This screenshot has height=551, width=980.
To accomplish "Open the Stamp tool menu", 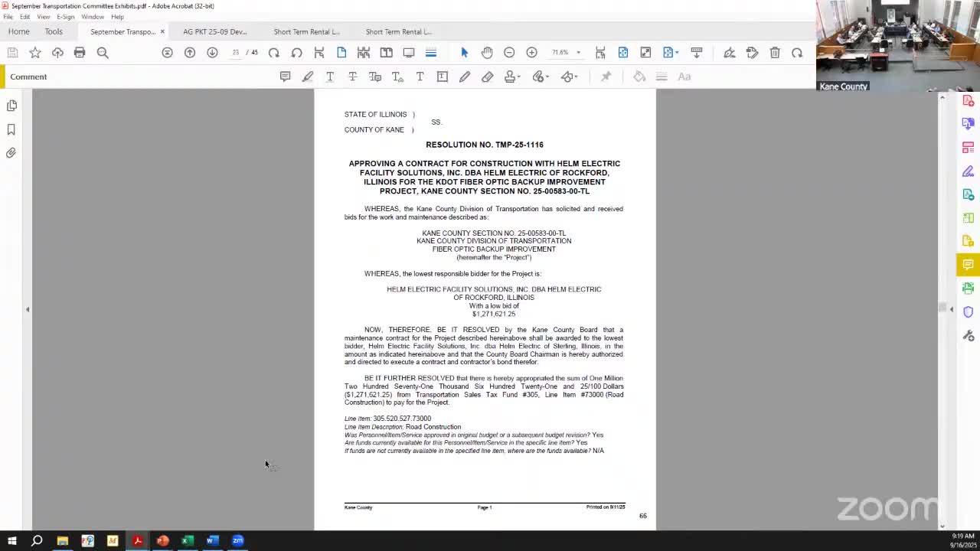I will 513,77.
